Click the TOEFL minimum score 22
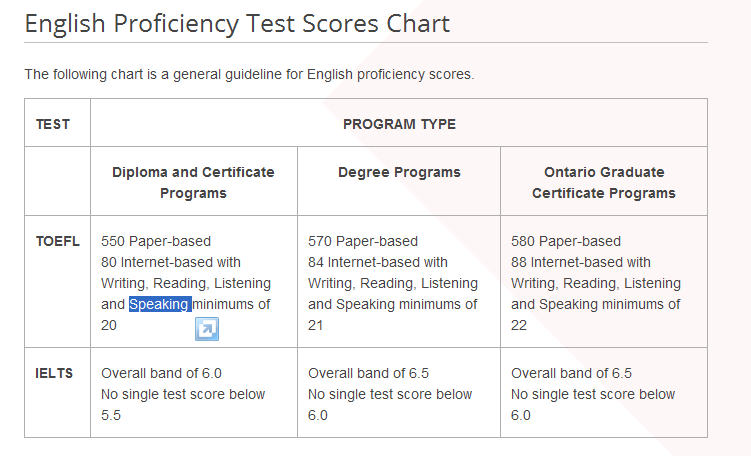Screen dimensions: 751x456 pos(519,325)
